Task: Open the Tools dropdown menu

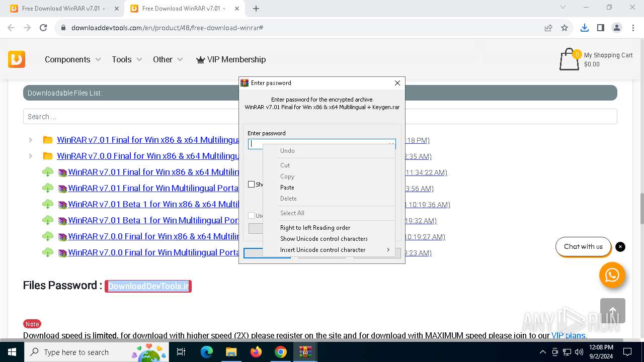Action: click(x=127, y=59)
